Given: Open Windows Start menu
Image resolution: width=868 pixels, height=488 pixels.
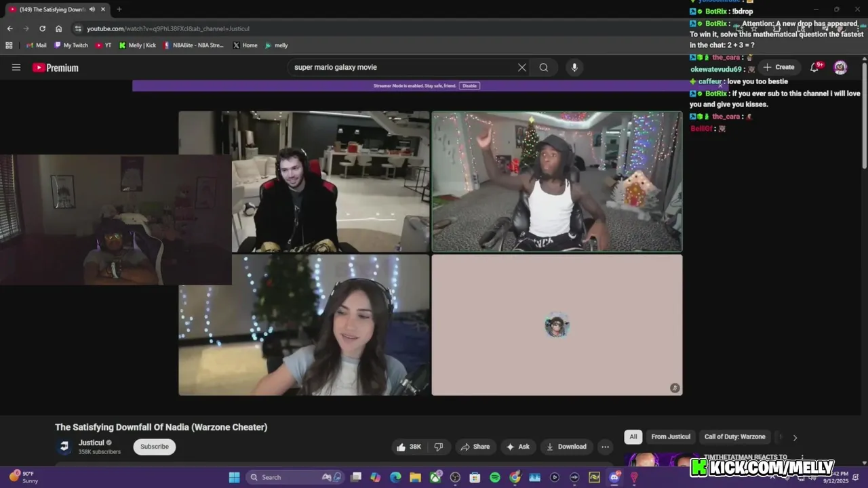Looking at the screenshot, I should [234, 477].
